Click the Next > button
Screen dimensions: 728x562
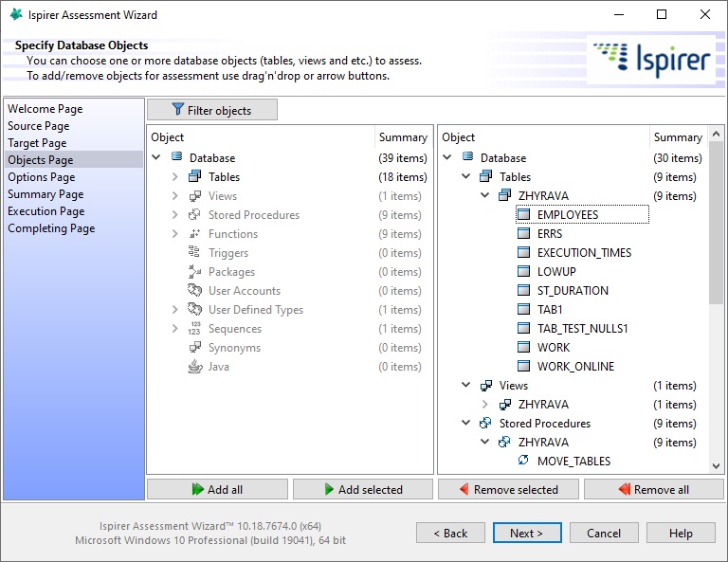(527, 533)
